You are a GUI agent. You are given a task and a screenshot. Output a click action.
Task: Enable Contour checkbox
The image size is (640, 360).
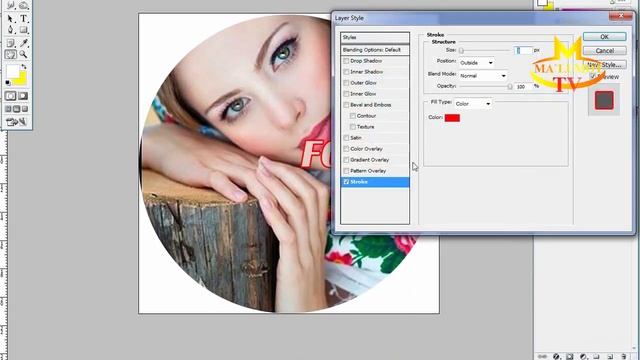353,116
